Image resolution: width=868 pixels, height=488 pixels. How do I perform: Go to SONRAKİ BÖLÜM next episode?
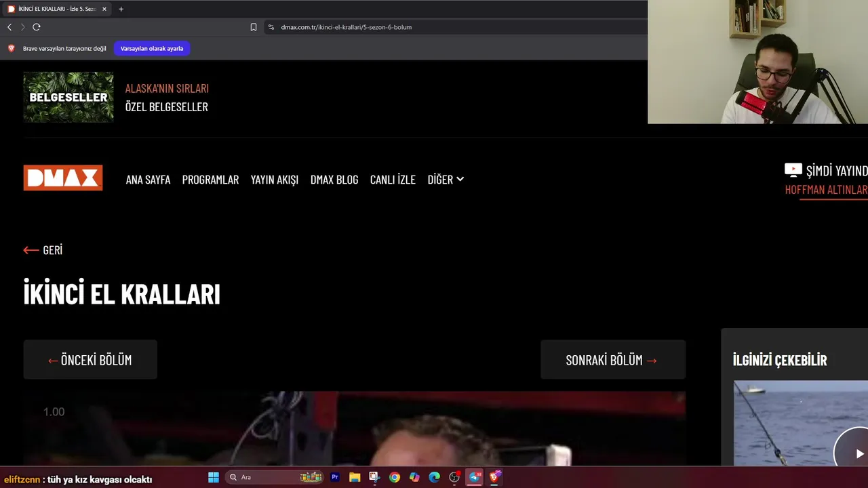613,360
